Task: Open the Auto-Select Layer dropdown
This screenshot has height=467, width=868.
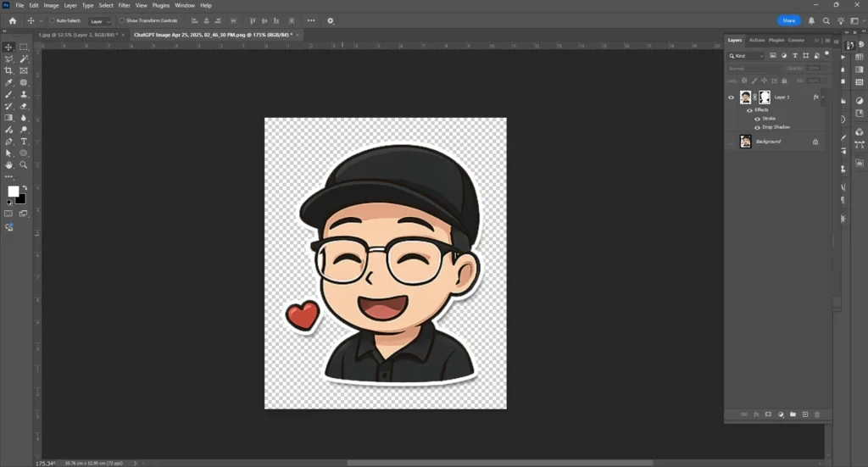Action: click(100, 21)
